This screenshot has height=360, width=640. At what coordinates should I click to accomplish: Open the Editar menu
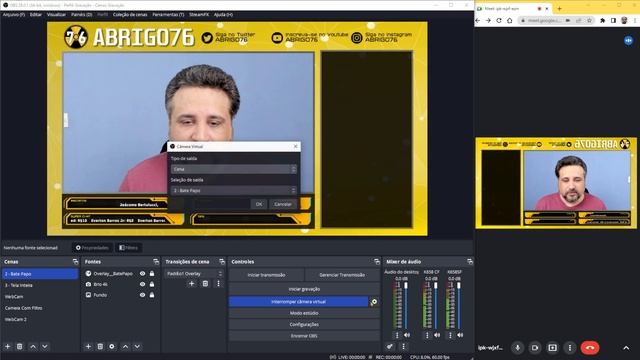coord(36,15)
